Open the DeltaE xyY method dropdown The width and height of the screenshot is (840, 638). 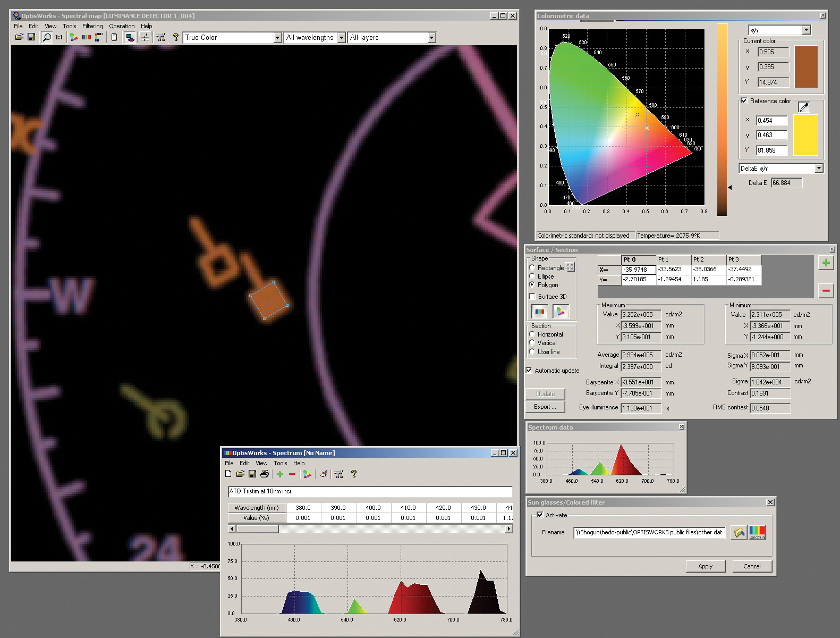tap(819, 169)
